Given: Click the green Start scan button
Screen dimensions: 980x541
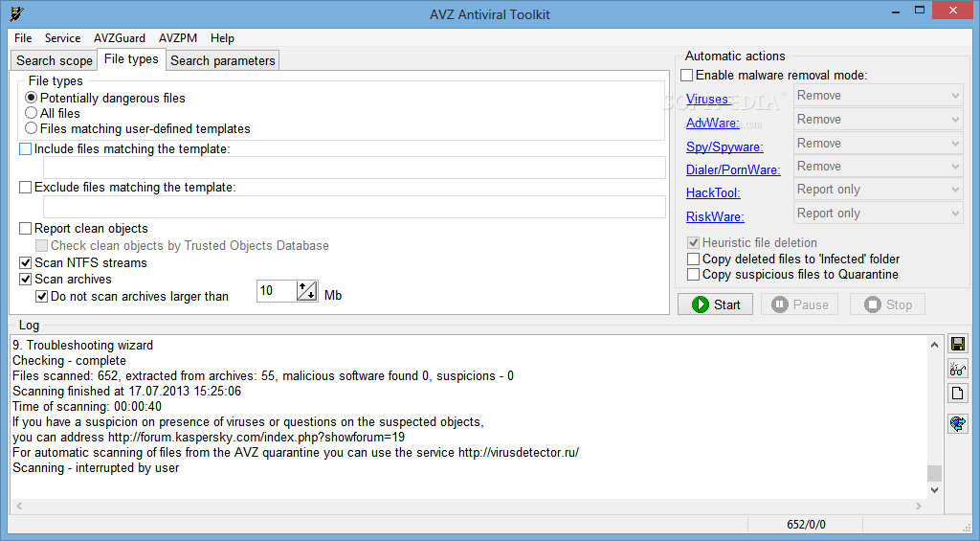Looking at the screenshot, I should coord(715,304).
